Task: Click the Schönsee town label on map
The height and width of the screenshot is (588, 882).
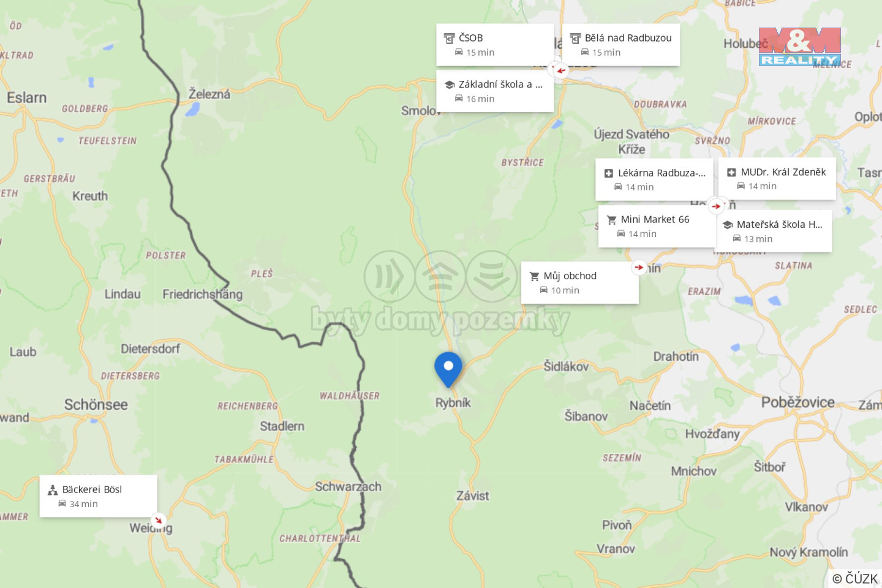Action: pos(96,405)
